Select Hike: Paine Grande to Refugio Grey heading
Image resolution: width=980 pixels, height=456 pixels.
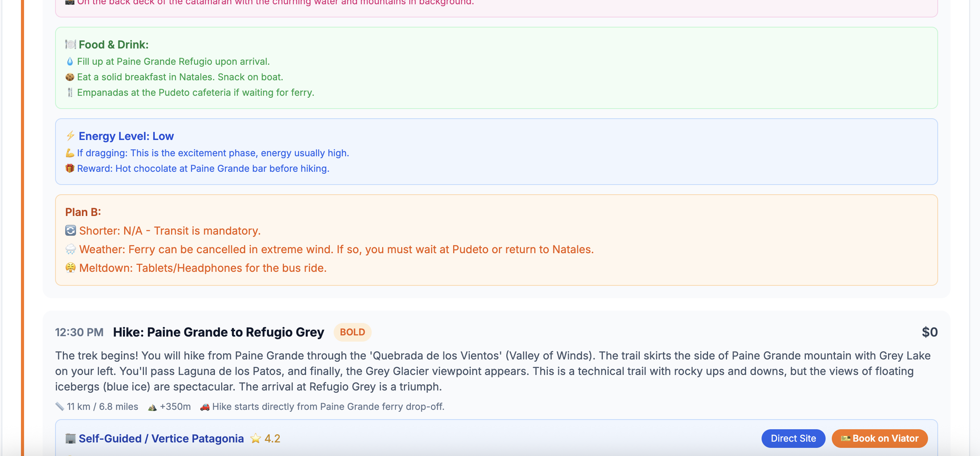coord(218,332)
